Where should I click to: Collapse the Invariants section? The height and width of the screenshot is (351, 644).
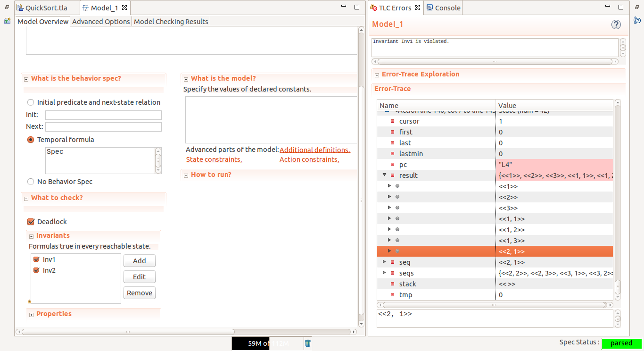pyautogui.click(x=32, y=236)
